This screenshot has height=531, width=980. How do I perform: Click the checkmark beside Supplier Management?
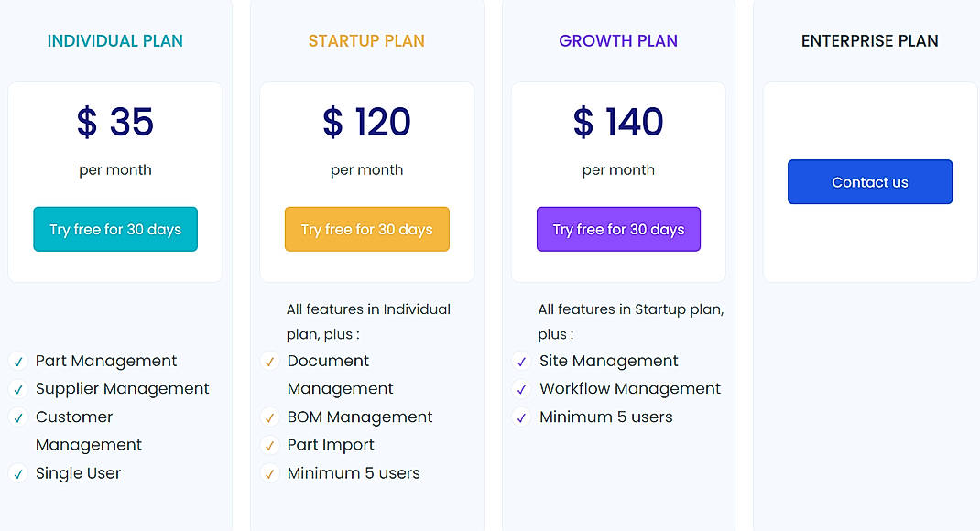pos(17,389)
